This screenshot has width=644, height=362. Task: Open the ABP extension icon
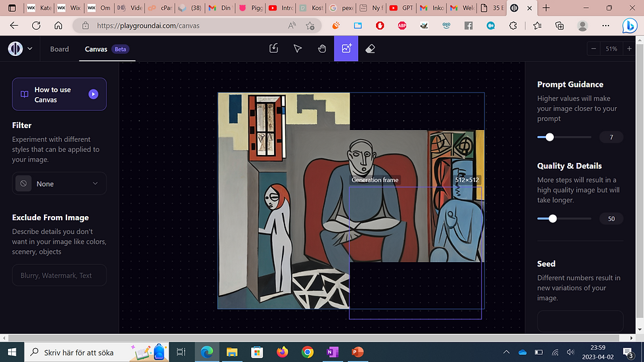(x=402, y=26)
